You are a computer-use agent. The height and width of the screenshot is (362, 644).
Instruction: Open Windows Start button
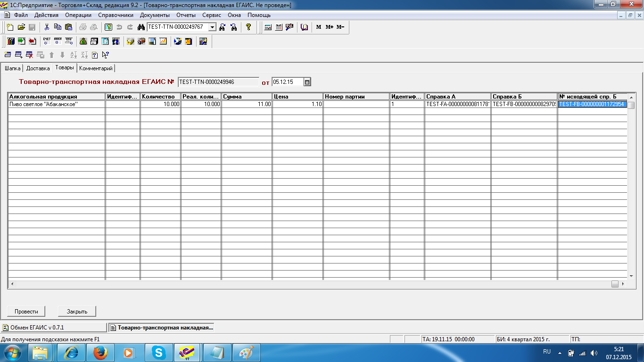tap(12, 353)
